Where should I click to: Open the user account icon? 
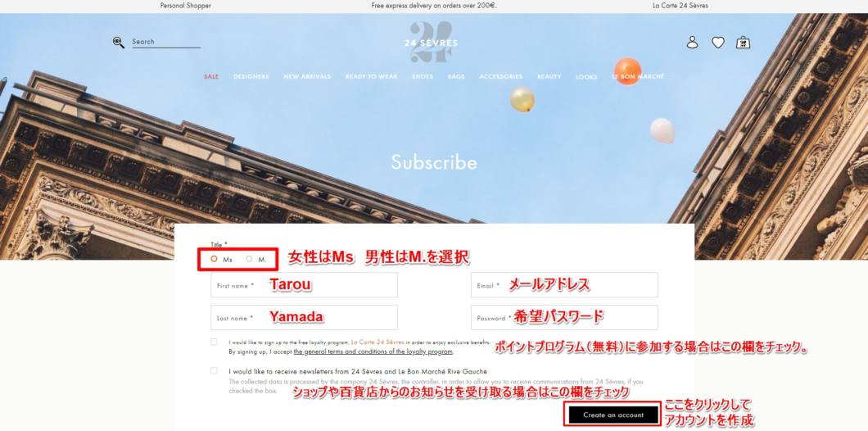[x=693, y=42]
